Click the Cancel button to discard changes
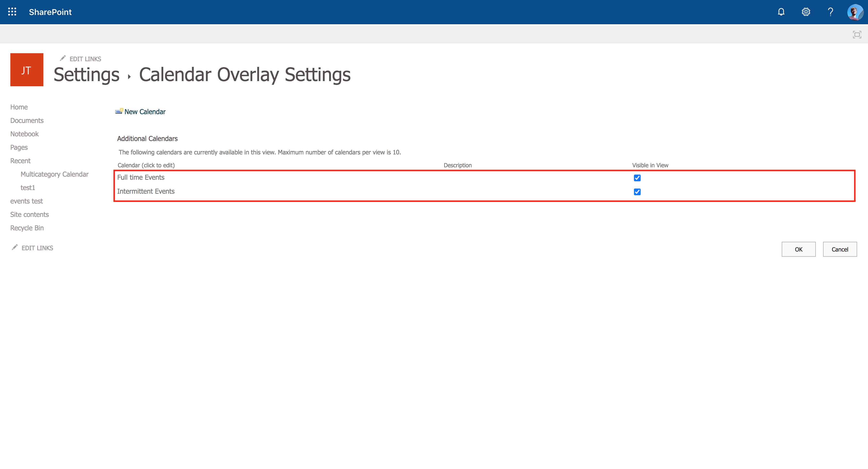Viewport: 868px width, 469px height. 840,249
